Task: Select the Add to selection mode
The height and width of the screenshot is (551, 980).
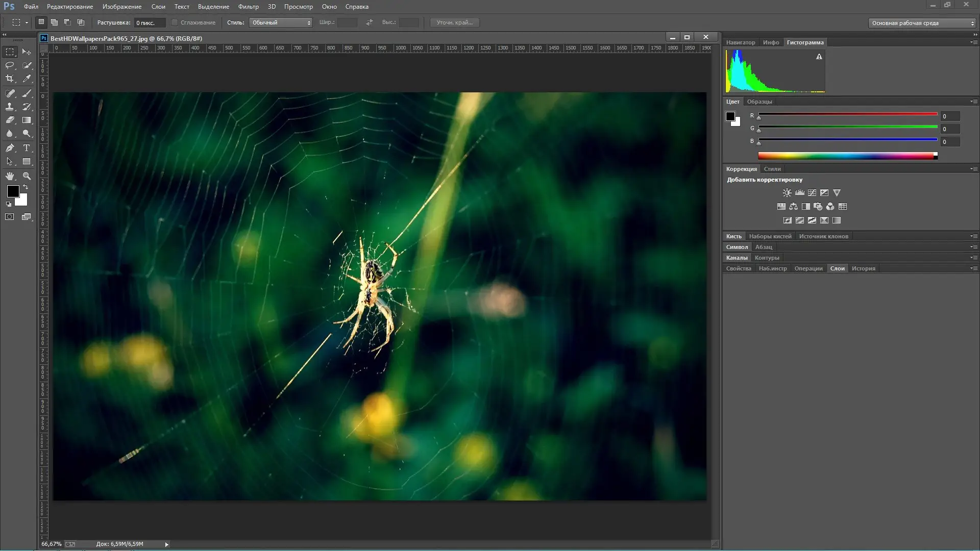Action: pos(54,22)
